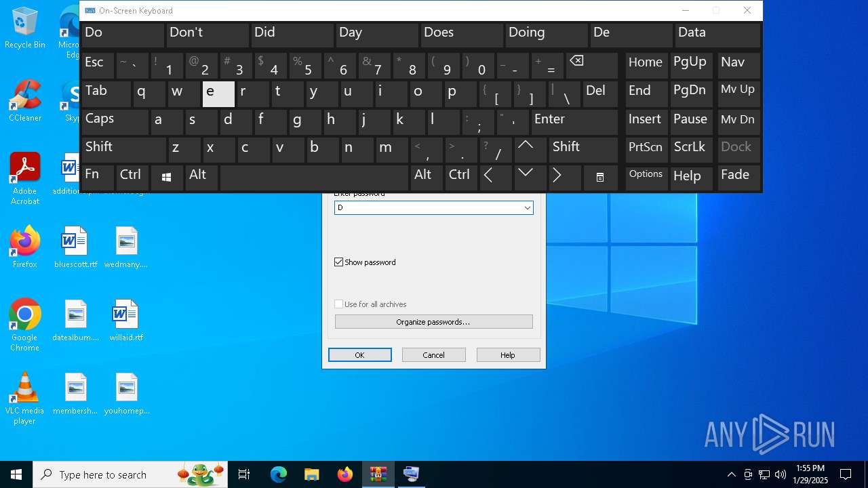The height and width of the screenshot is (488, 868).
Task: Toggle the left Shift key on the keyboard
Action: (123, 150)
